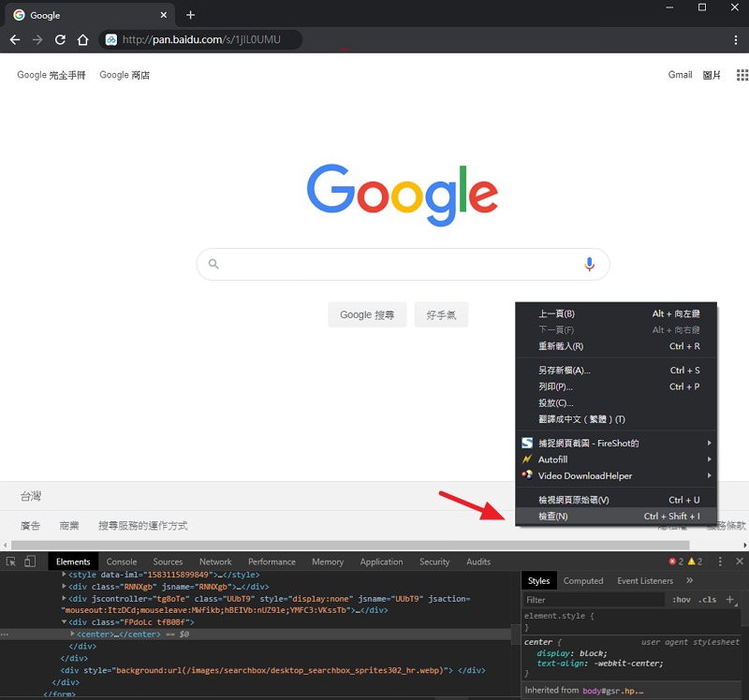Click the Styles Filter input field
Screen dimensions: 749x700
(x=594, y=600)
